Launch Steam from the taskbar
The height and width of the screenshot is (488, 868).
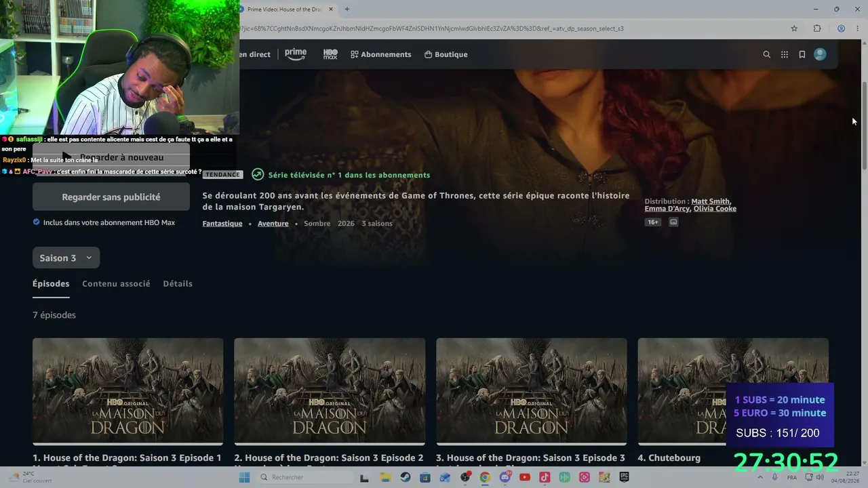[x=406, y=477]
